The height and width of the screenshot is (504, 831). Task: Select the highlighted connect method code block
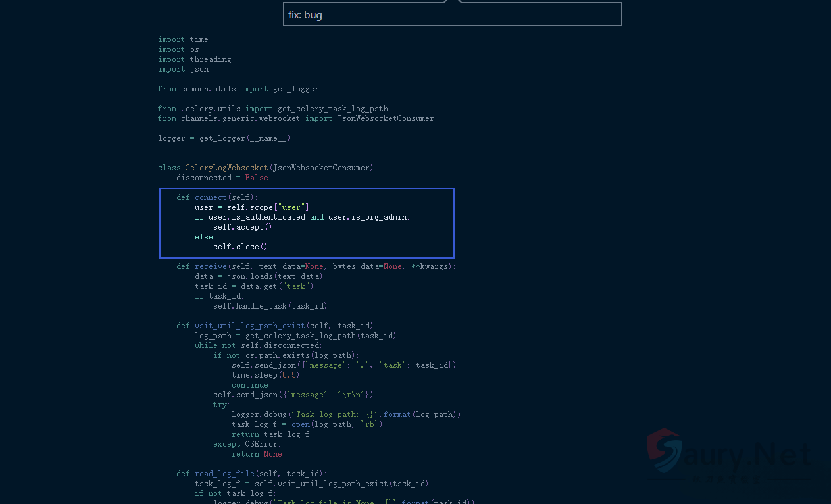(307, 222)
